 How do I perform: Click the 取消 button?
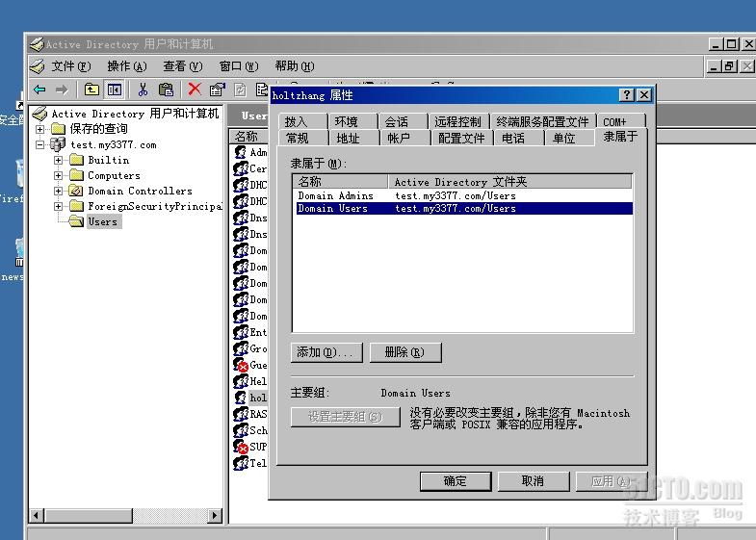(x=534, y=480)
